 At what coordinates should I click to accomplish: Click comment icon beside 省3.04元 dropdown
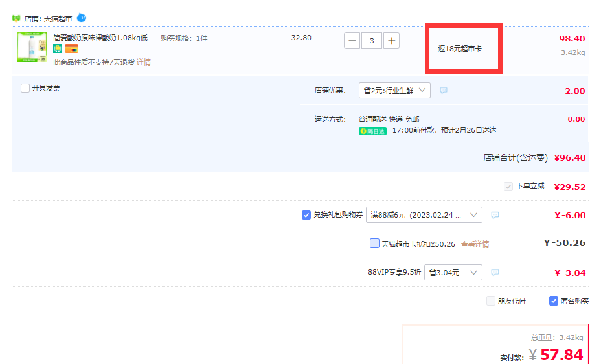pyautogui.click(x=495, y=272)
